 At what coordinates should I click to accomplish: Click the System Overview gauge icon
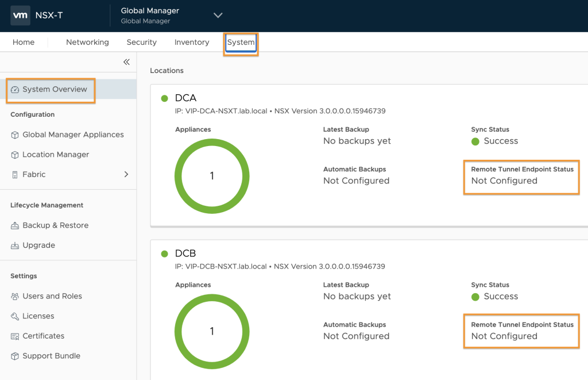(14, 89)
